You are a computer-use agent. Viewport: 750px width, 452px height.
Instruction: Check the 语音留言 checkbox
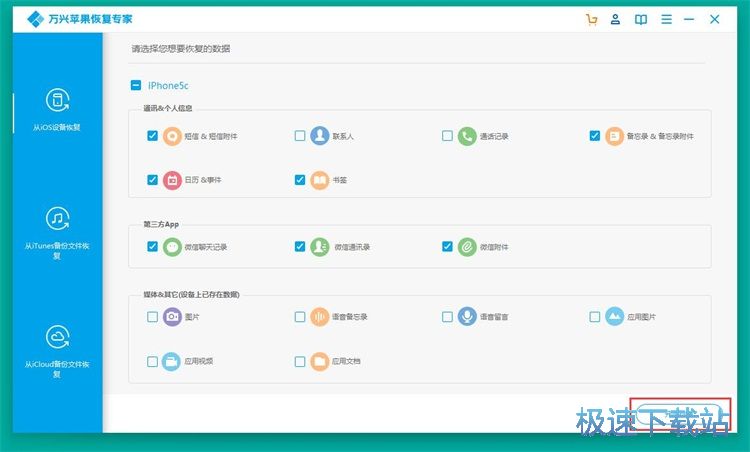(x=447, y=317)
